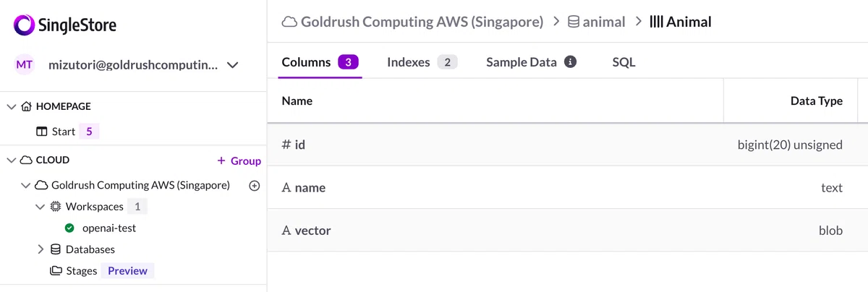Collapse the Goldrush Computing AWS tree node
This screenshot has width=868, height=292.
click(x=26, y=185)
